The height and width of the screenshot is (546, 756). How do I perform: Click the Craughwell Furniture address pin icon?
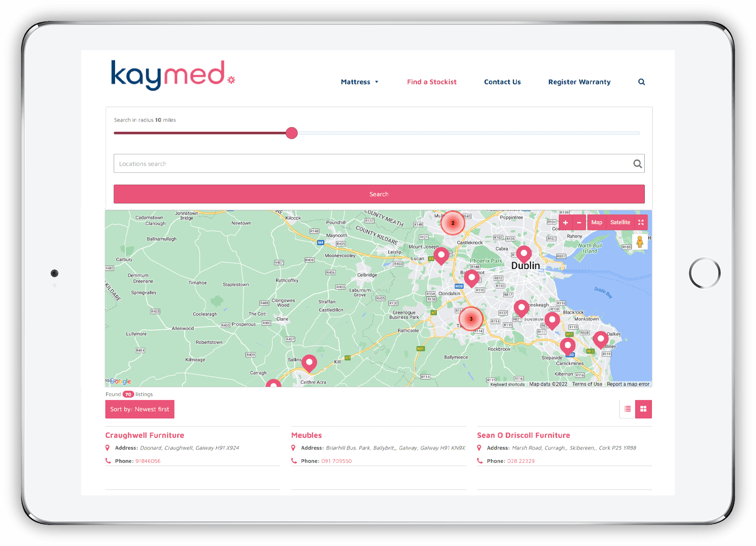[107, 448]
